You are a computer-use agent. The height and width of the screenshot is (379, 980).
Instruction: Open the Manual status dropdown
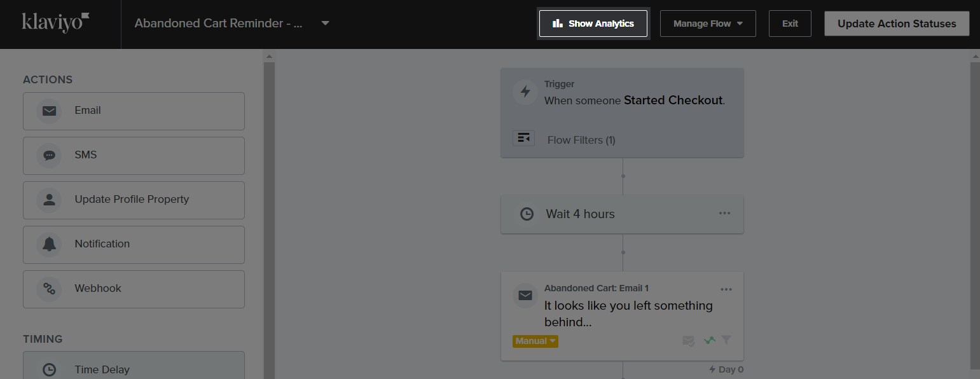535,341
